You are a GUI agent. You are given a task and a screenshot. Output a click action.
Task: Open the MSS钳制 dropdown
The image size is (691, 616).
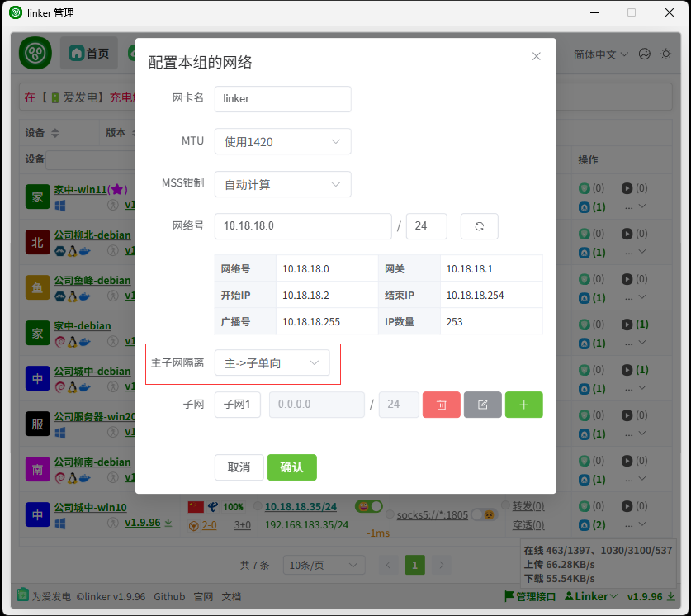(282, 185)
